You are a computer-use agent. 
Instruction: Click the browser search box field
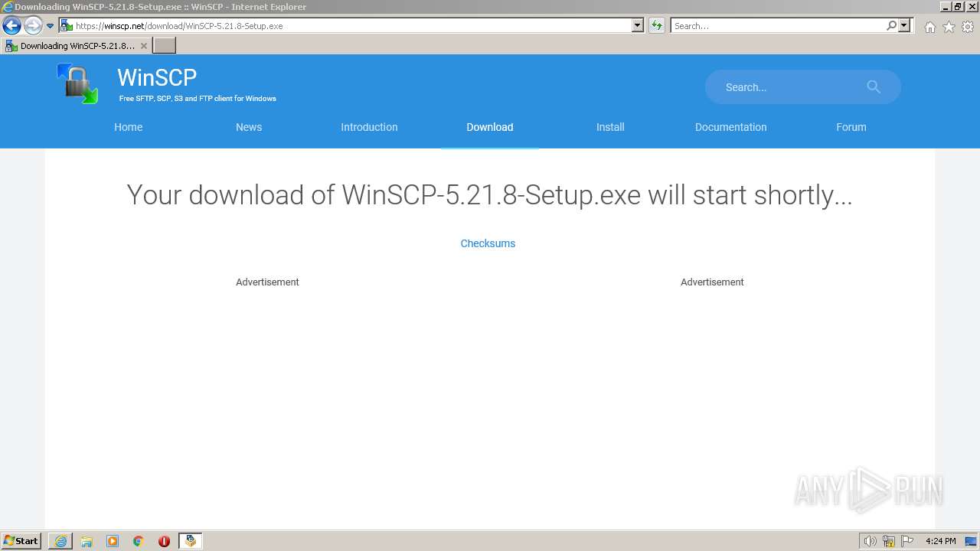[778, 26]
